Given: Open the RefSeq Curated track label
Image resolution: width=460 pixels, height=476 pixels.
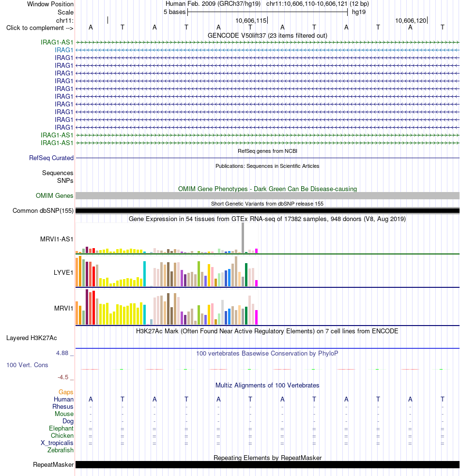Looking at the screenshot, I should 51,158.
